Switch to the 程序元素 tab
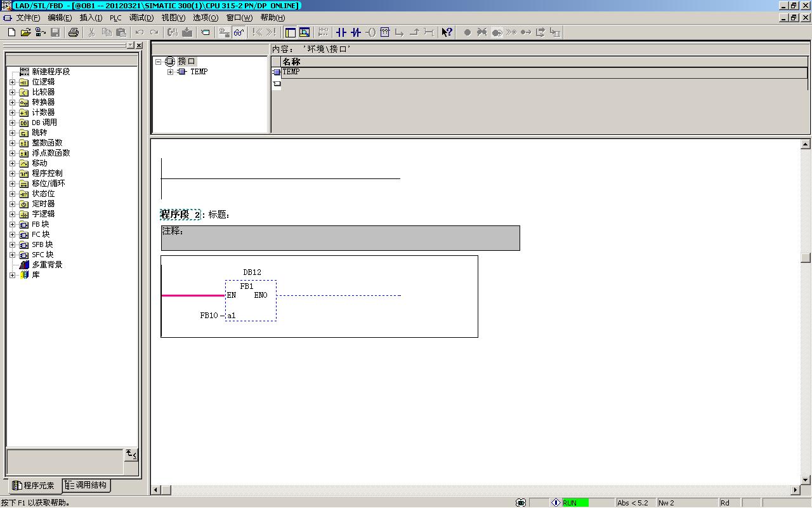 [x=34, y=486]
